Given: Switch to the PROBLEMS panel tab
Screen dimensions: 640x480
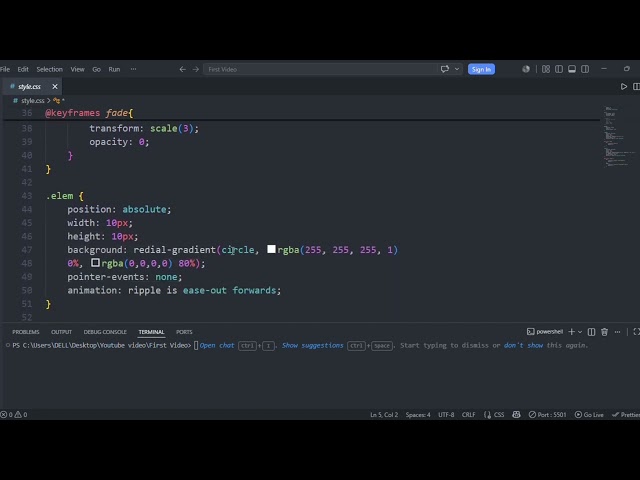Looking at the screenshot, I should click(x=26, y=332).
